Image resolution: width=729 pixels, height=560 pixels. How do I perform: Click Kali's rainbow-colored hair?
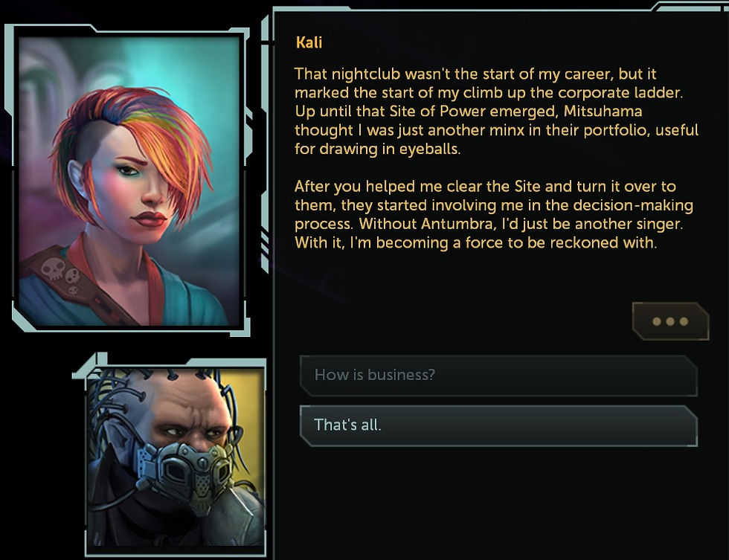140,130
